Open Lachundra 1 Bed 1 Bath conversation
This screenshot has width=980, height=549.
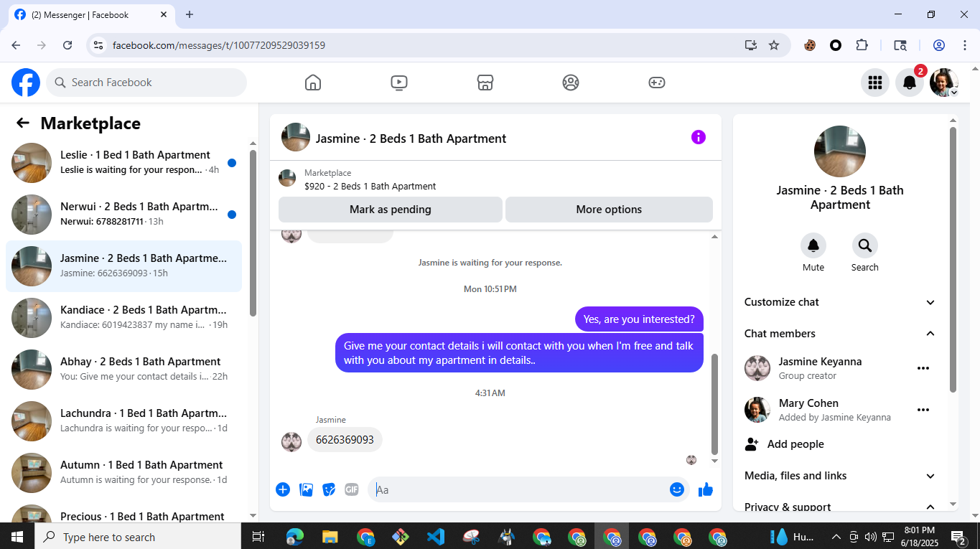coord(123,421)
